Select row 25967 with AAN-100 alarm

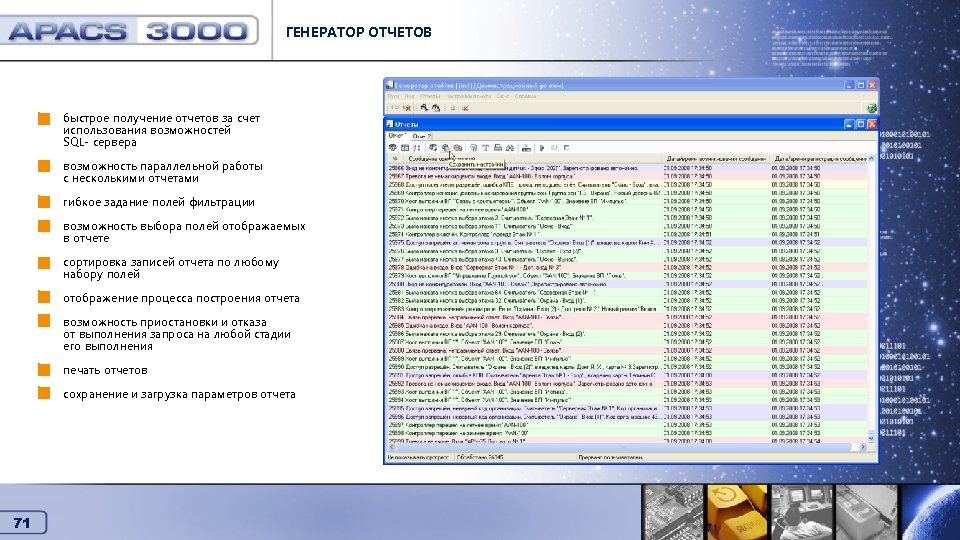coord(627,176)
